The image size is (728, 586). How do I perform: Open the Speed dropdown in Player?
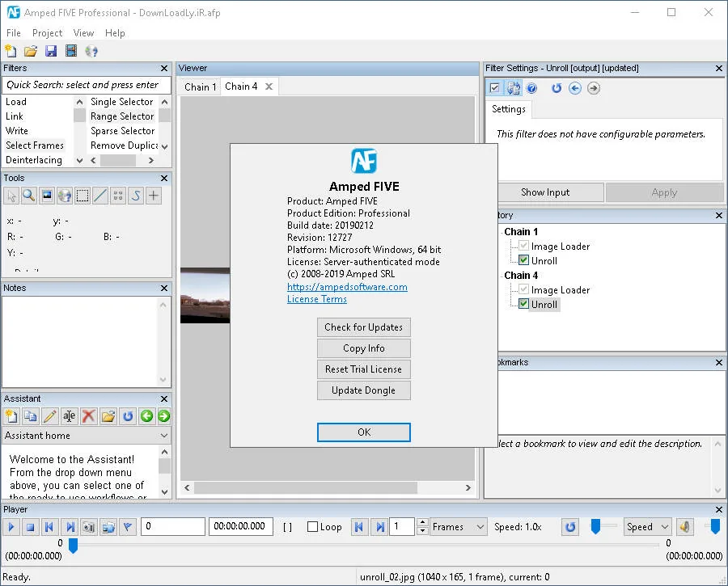(x=647, y=527)
